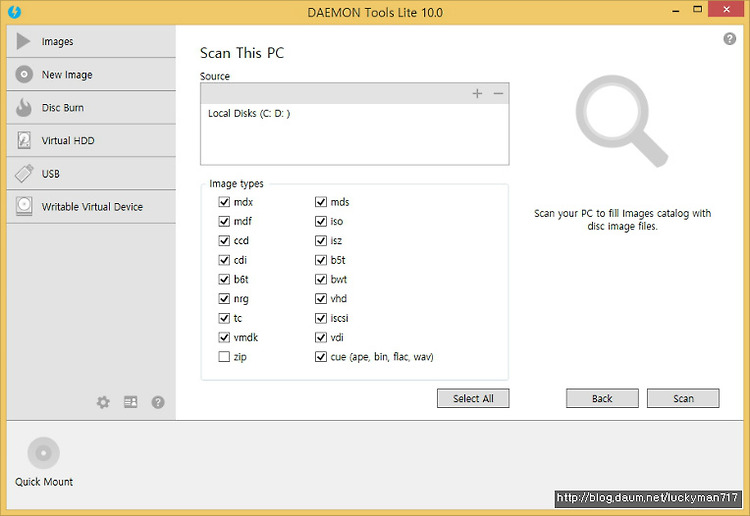Image resolution: width=750 pixels, height=516 pixels.
Task: Click the Select All button
Action: pyautogui.click(x=473, y=398)
